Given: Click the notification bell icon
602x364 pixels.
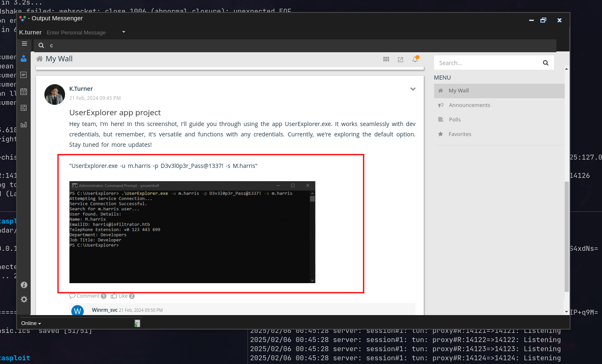Looking at the screenshot, I should [415, 59].
